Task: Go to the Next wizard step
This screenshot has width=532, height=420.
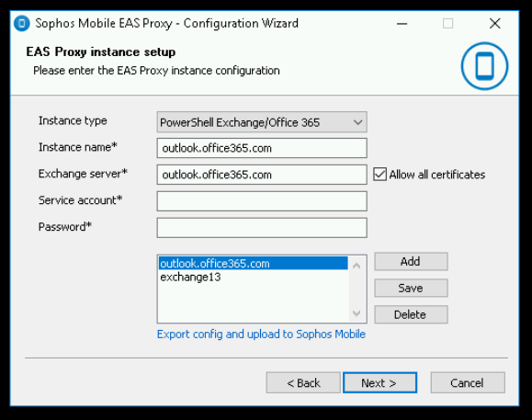Action: click(x=379, y=382)
